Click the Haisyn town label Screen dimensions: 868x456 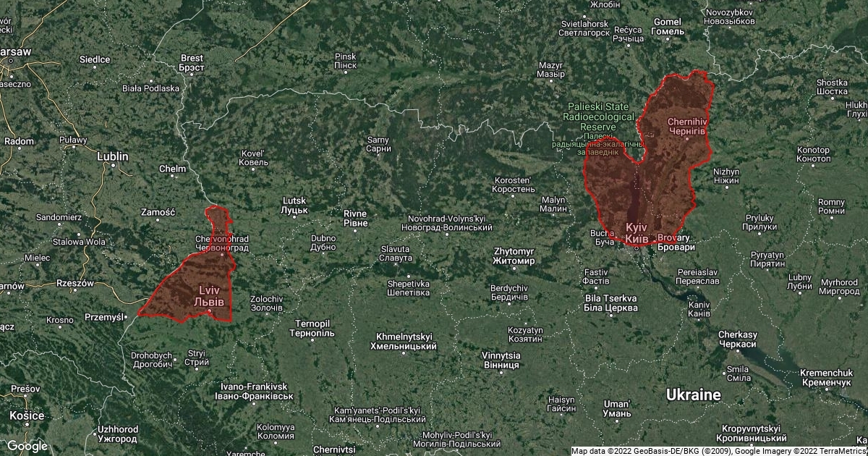click(561, 404)
